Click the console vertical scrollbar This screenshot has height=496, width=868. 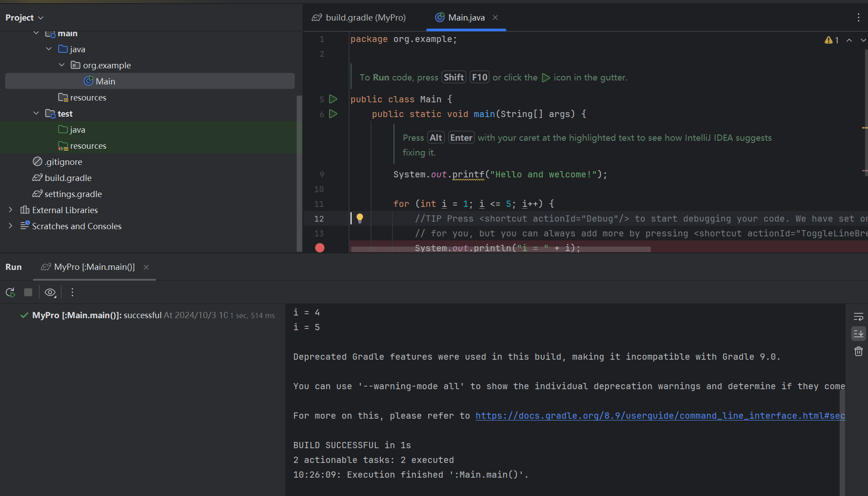(x=842, y=442)
